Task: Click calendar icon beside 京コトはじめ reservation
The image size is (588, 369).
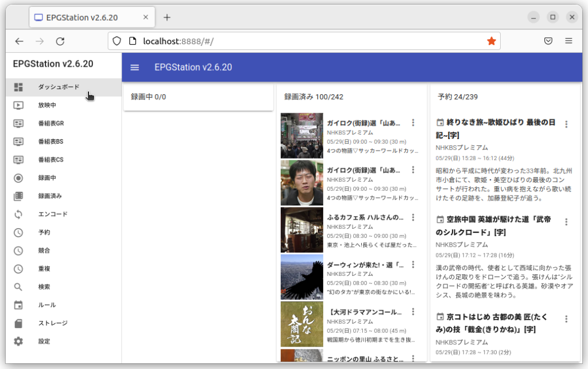Action: pos(440,317)
